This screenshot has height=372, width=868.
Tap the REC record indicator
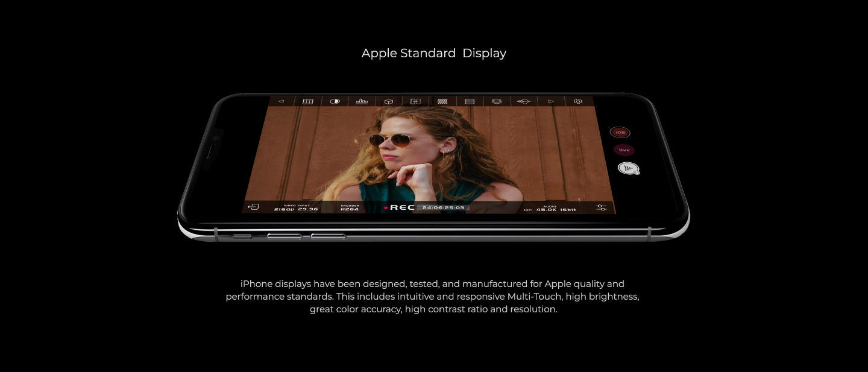coord(400,207)
